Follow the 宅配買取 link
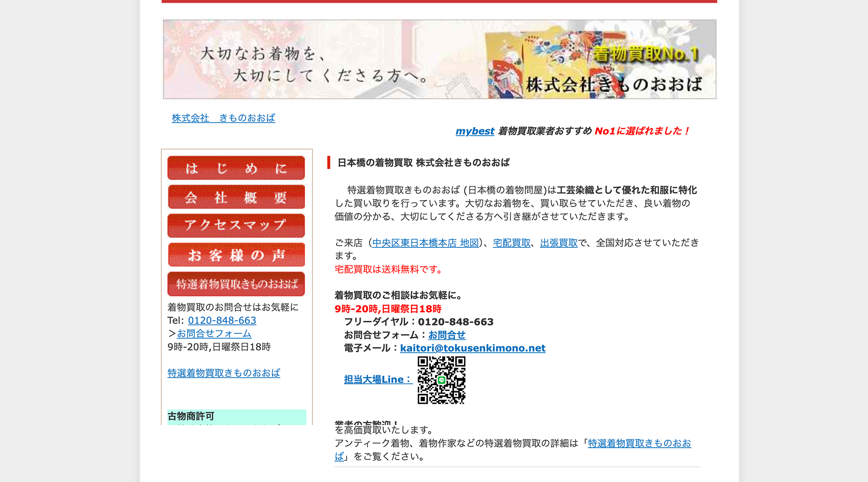The width and height of the screenshot is (868, 482). (512, 243)
